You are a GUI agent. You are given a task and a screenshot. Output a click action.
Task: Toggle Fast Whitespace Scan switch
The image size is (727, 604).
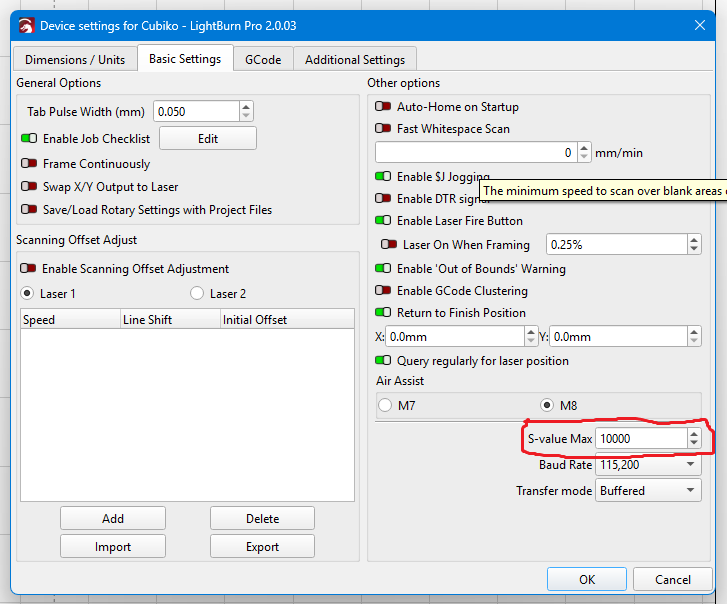point(383,128)
